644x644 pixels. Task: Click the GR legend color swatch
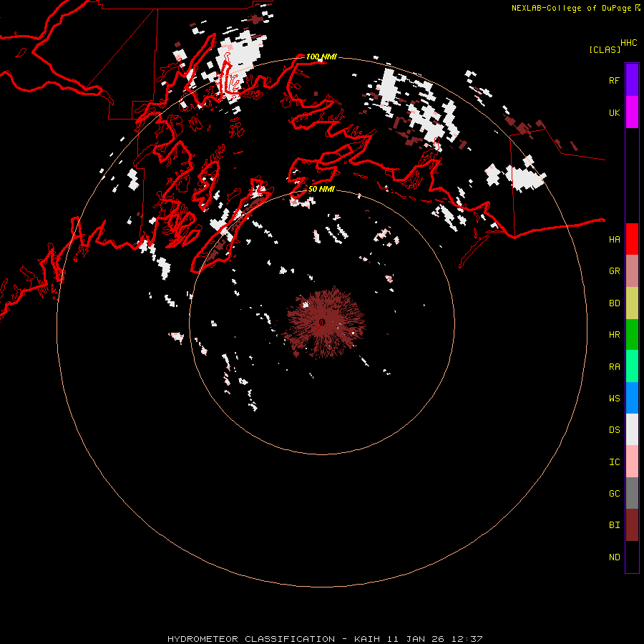(x=632, y=271)
